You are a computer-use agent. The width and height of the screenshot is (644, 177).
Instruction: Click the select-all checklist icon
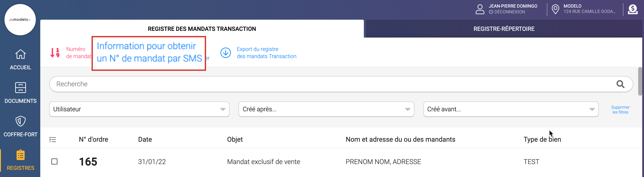[x=53, y=139]
